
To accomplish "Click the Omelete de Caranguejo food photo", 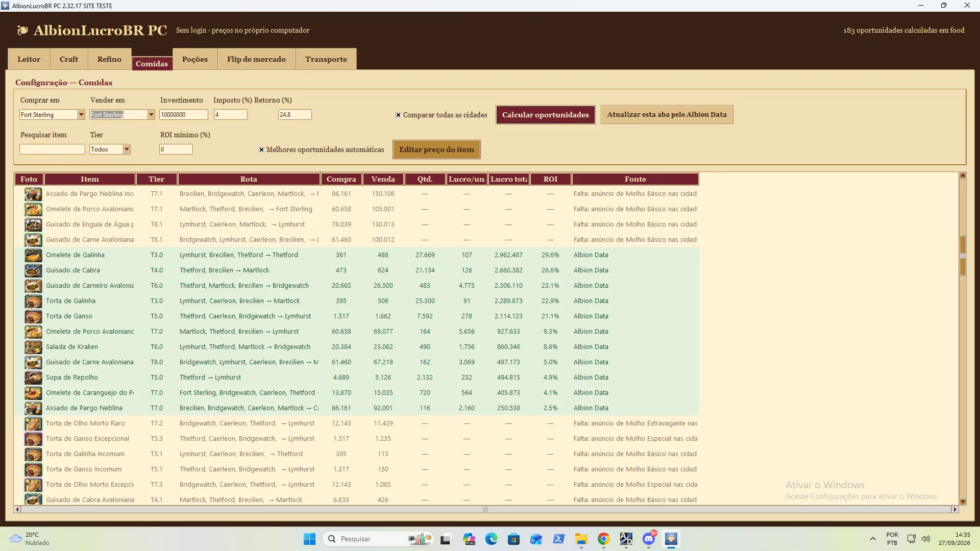I will point(33,393).
